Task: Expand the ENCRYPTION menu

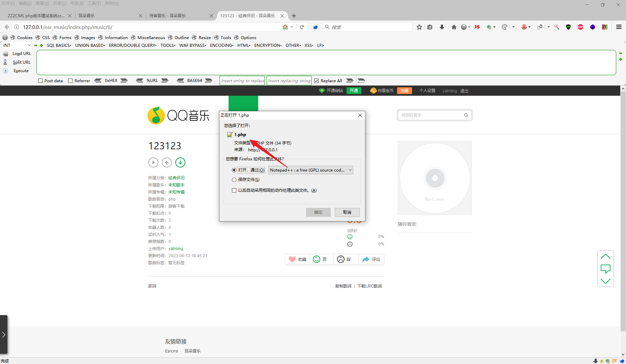Action: point(268,45)
